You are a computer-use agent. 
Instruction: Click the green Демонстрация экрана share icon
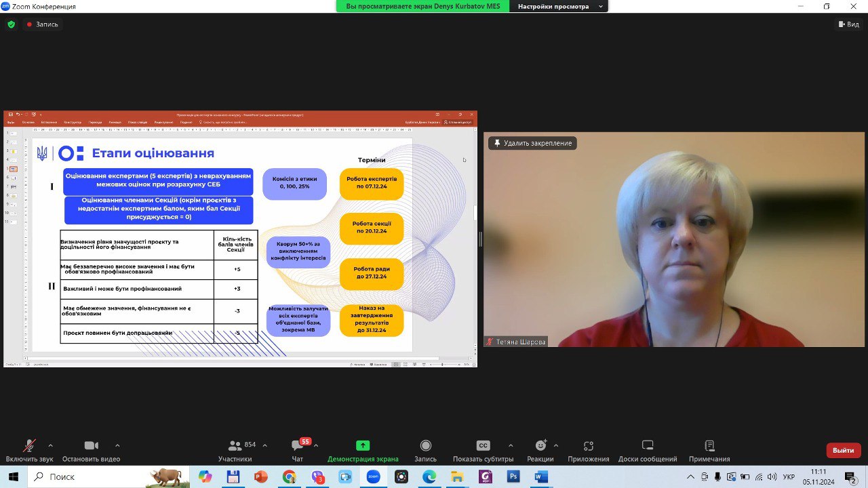(363, 446)
